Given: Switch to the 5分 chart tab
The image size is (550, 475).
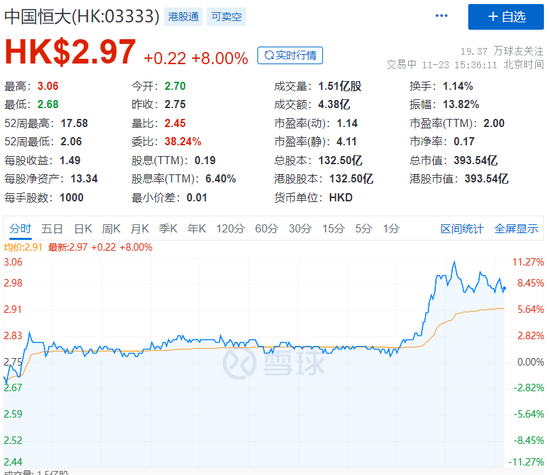Looking at the screenshot, I should pos(363,229).
